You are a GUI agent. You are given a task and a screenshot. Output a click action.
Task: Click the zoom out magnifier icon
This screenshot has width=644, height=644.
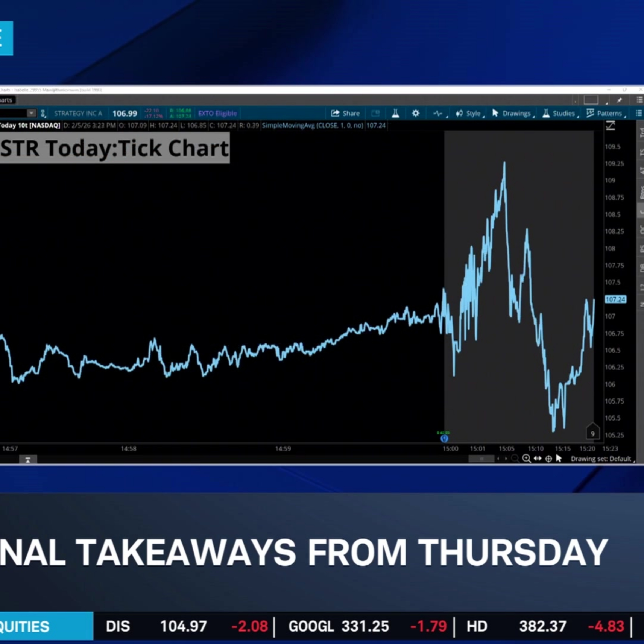click(515, 459)
